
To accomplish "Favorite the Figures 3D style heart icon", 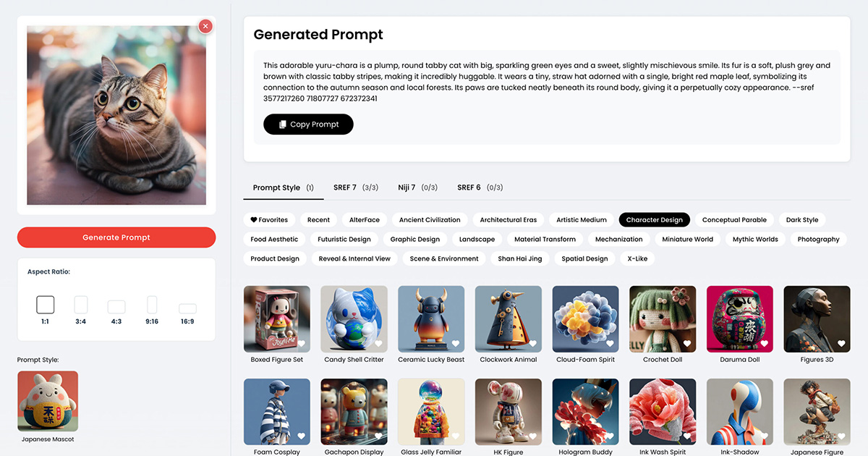I will [x=841, y=344].
